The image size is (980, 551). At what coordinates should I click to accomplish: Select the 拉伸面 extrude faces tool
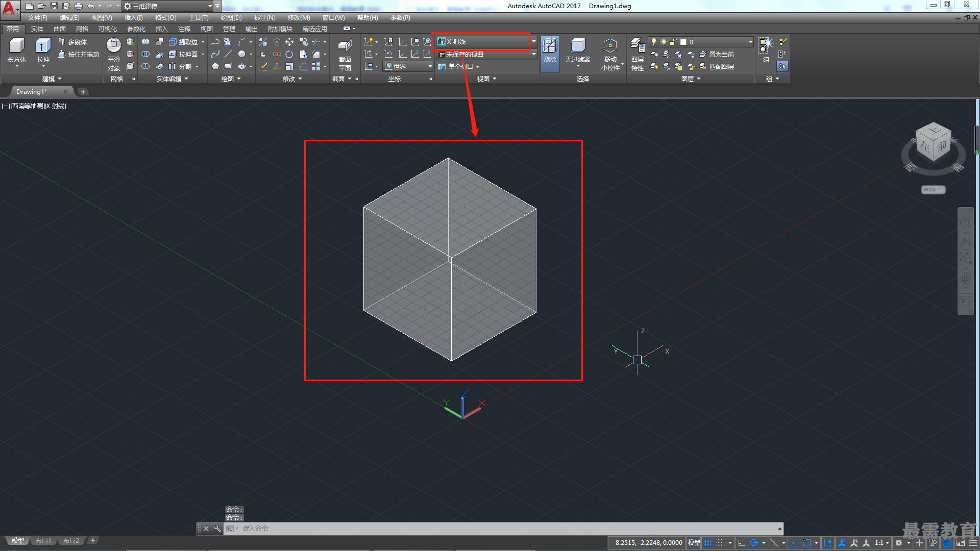click(x=183, y=54)
